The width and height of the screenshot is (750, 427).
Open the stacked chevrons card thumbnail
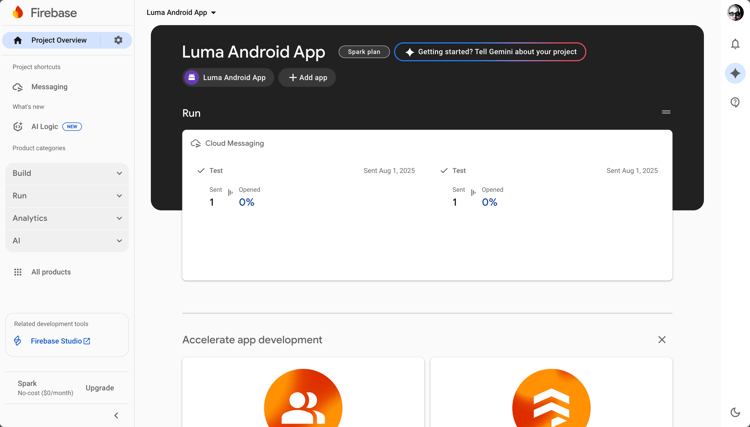(x=551, y=398)
